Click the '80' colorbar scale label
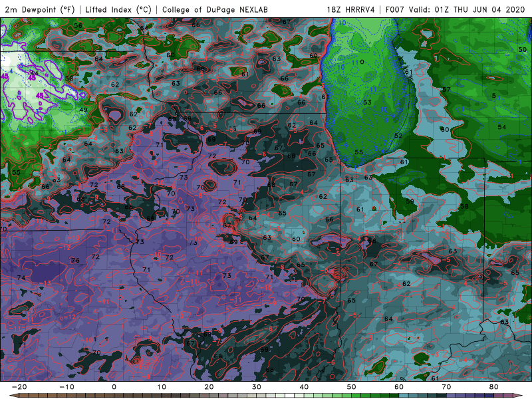532x399 pixels. click(x=494, y=387)
